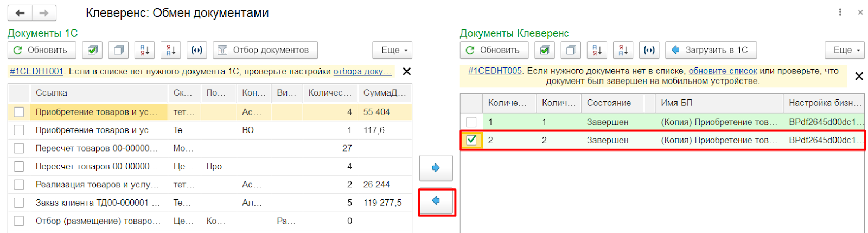Go forward with the right arrow navigation button
868x233 pixels.
click(x=44, y=13)
